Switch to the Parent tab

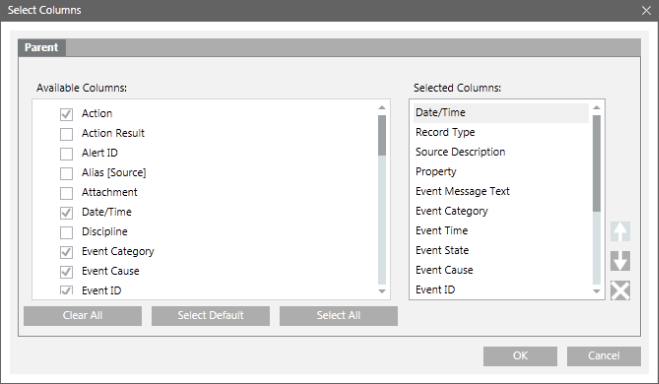click(x=42, y=47)
